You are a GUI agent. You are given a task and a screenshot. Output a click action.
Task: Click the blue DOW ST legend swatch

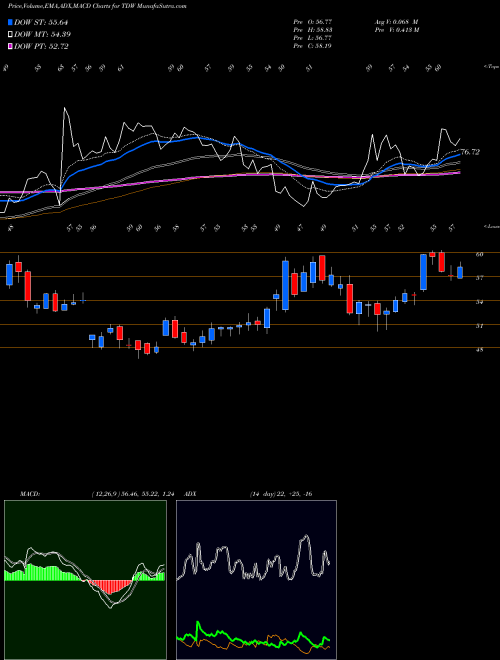point(11,22)
